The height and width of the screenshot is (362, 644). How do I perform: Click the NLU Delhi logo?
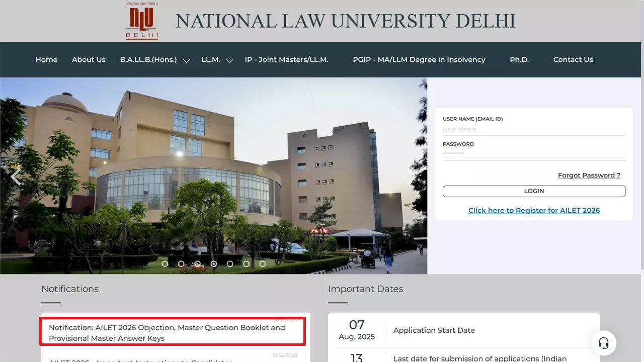(x=141, y=21)
